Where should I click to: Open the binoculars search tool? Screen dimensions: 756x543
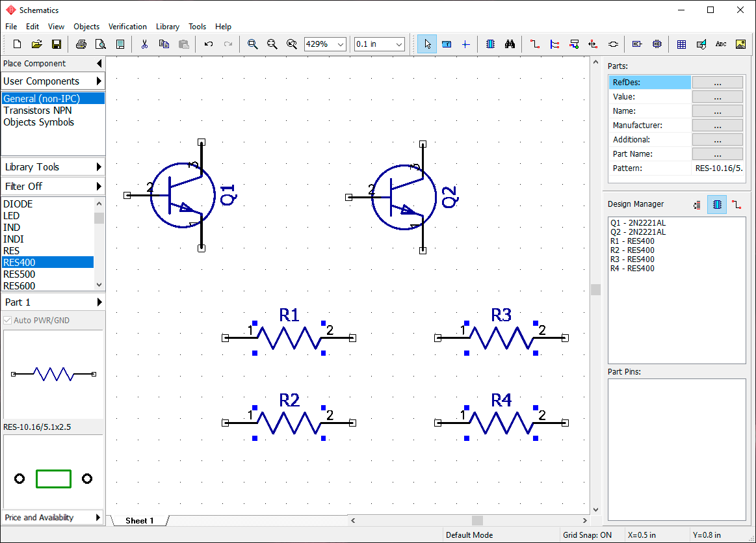coord(510,44)
